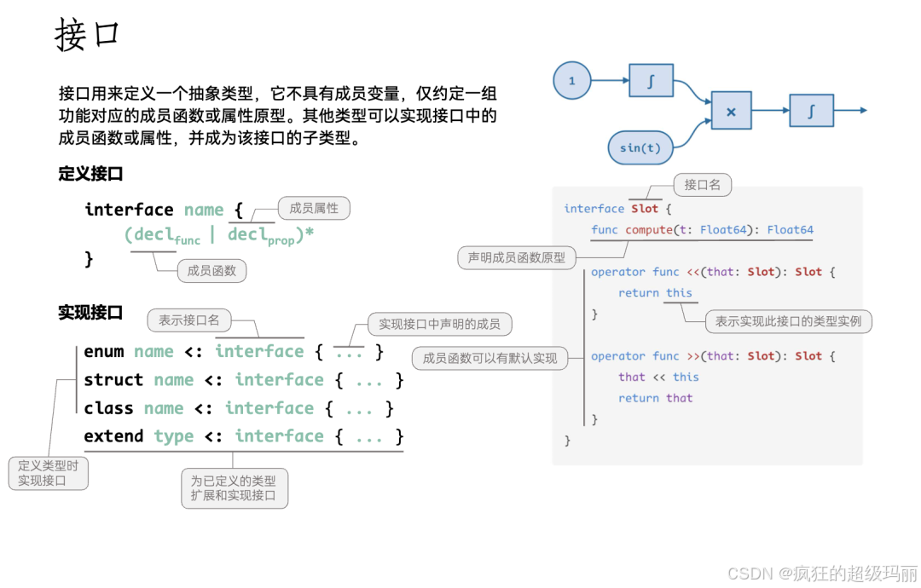Select the callout label 成员属性
921x588 pixels.
tap(314, 208)
